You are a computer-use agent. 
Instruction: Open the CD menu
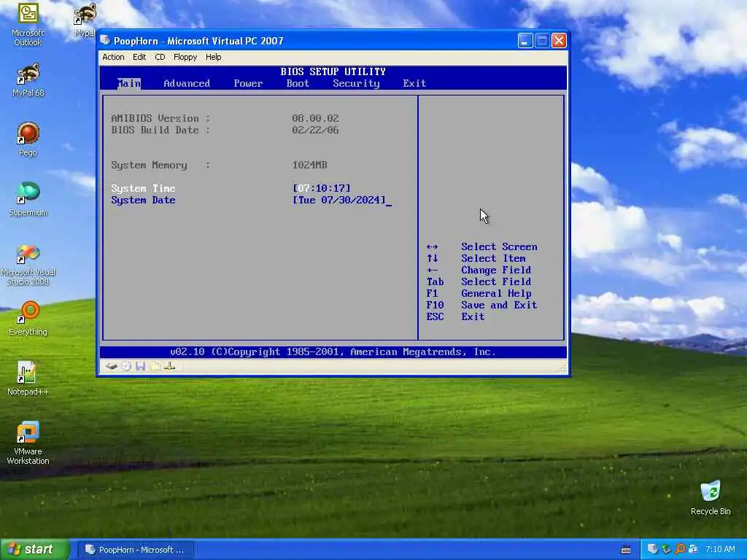[160, 57]
